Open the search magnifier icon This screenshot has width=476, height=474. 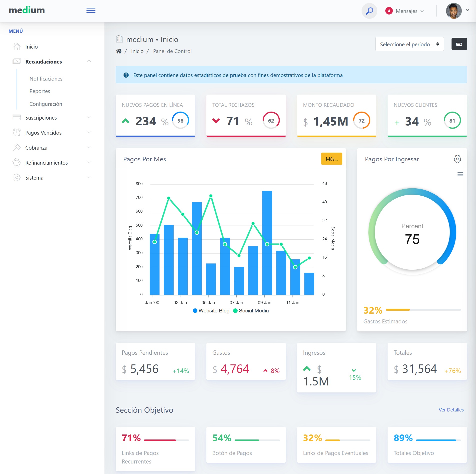pos(369,11)
